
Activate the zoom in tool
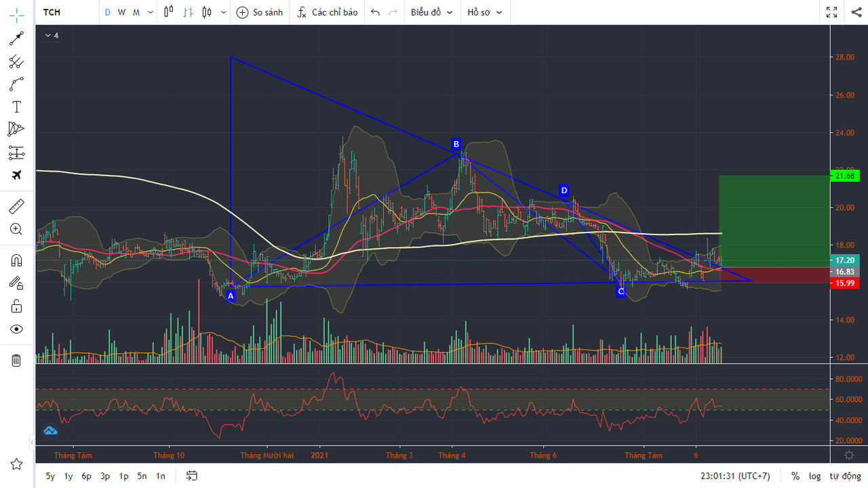(16, 229)
